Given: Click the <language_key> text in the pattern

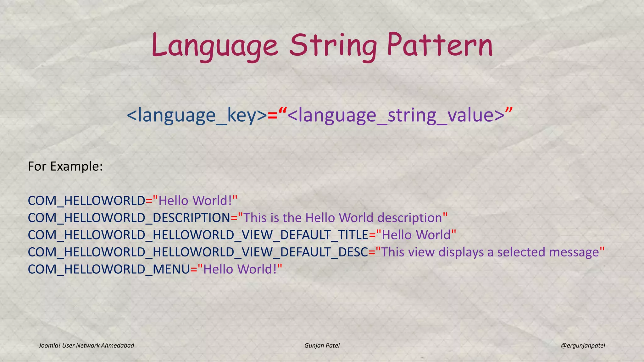Looking at the screenshot, I should tap(197, 115).
